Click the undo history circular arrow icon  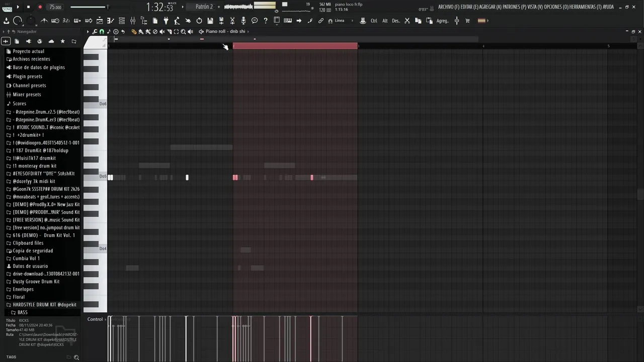199,21
